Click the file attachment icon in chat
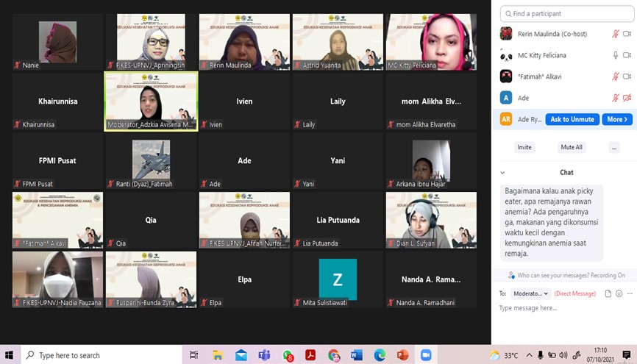 (x=608, y=293)
